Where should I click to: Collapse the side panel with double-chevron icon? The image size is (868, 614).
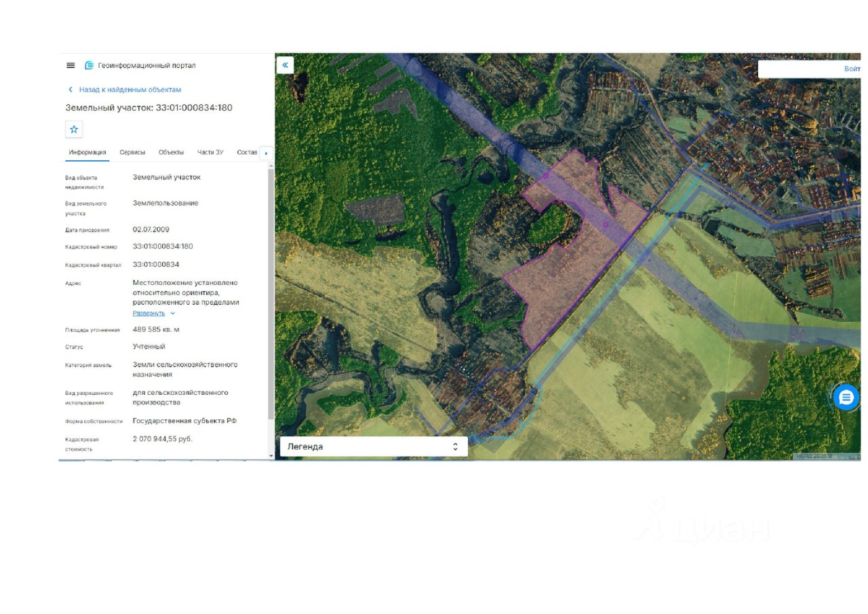click(x=285, y=65)
